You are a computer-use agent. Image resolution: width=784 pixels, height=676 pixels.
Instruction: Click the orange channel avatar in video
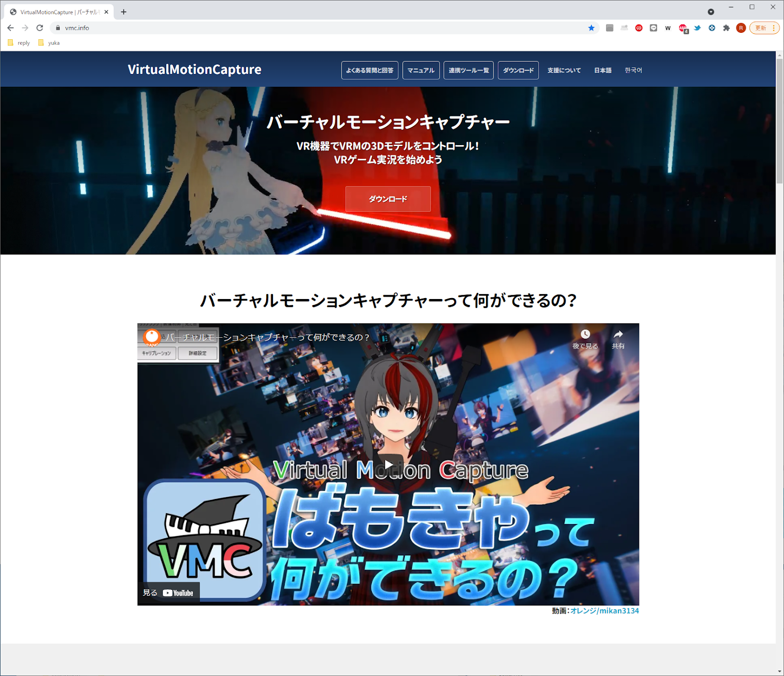tap(152, 337)
